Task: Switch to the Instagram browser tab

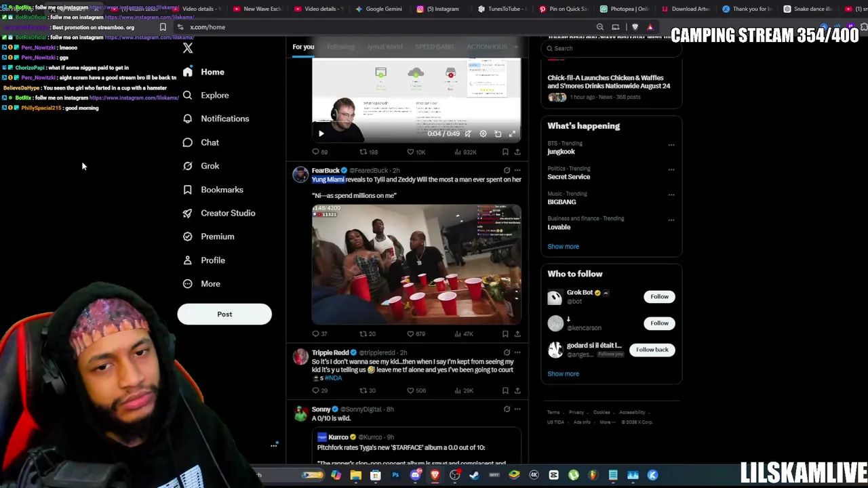Action: [437, 9]
